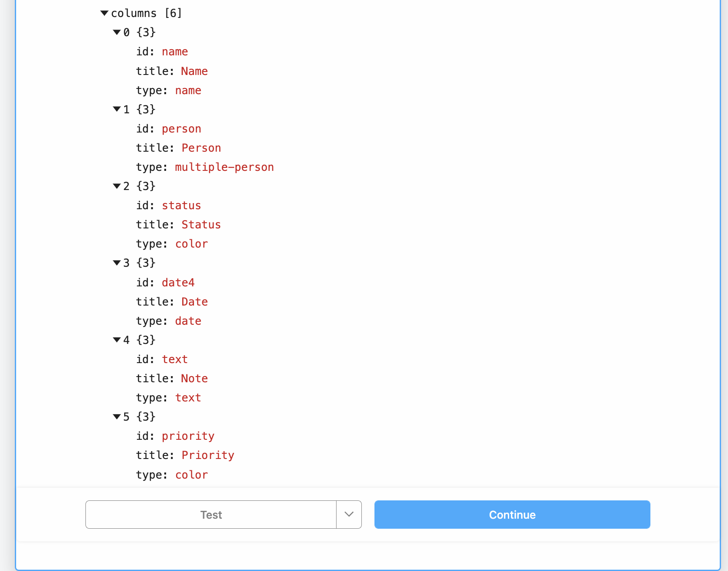This screenshot has width=728, height=571.
Task: Collapse the date4 column node 3
Action: click(x=116, y=262)
